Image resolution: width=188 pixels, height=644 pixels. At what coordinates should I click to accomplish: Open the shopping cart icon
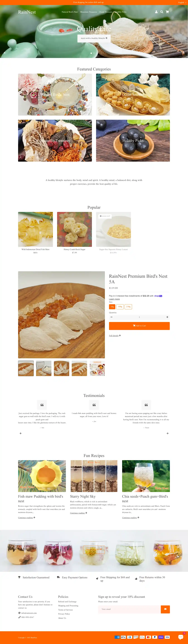pos(167,12)
